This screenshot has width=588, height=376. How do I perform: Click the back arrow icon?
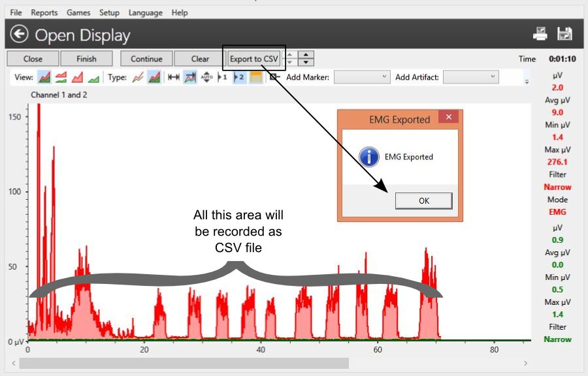pos(20,35)
